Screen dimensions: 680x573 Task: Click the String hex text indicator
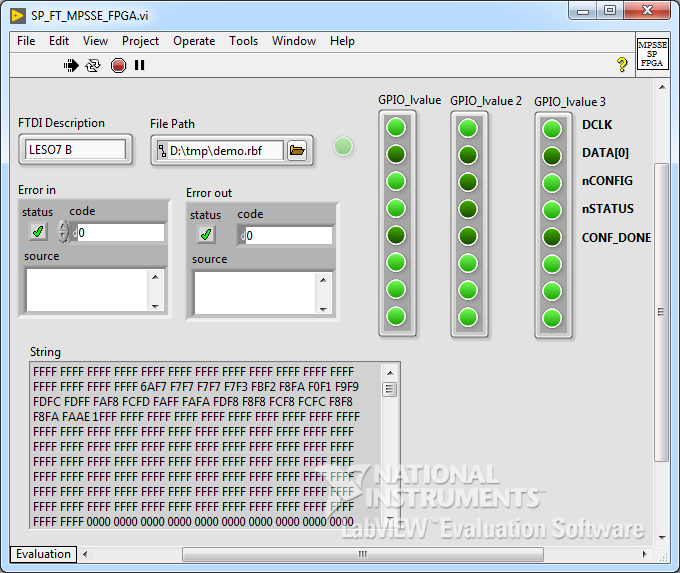point(206,445)
